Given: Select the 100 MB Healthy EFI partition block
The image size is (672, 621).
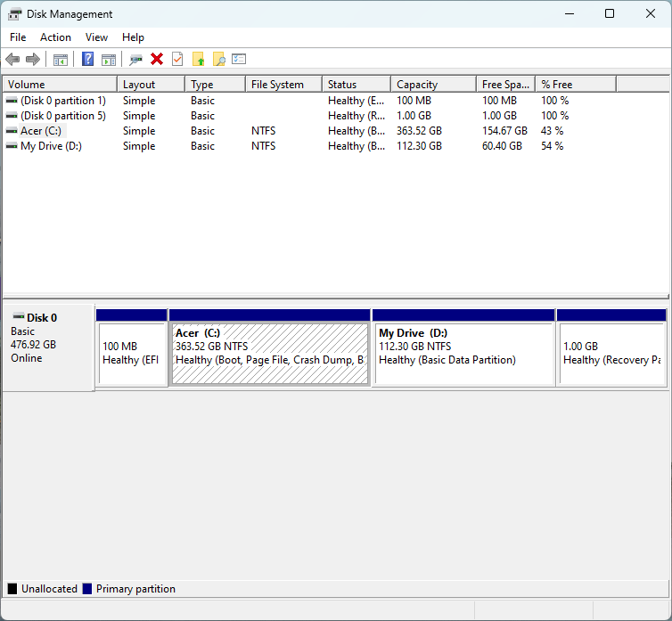Looking at the screenshot, I should tap(132, 348).
